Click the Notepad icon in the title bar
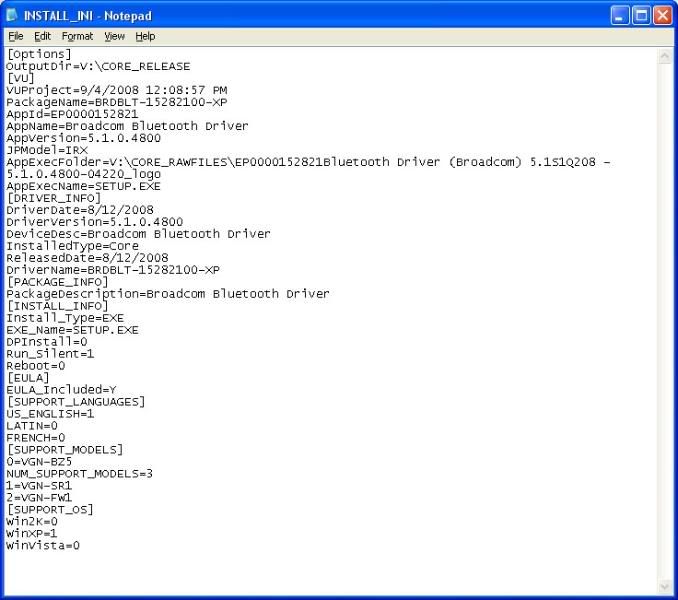This screenshot has height=600, width=678. click(x=12, y=14)
